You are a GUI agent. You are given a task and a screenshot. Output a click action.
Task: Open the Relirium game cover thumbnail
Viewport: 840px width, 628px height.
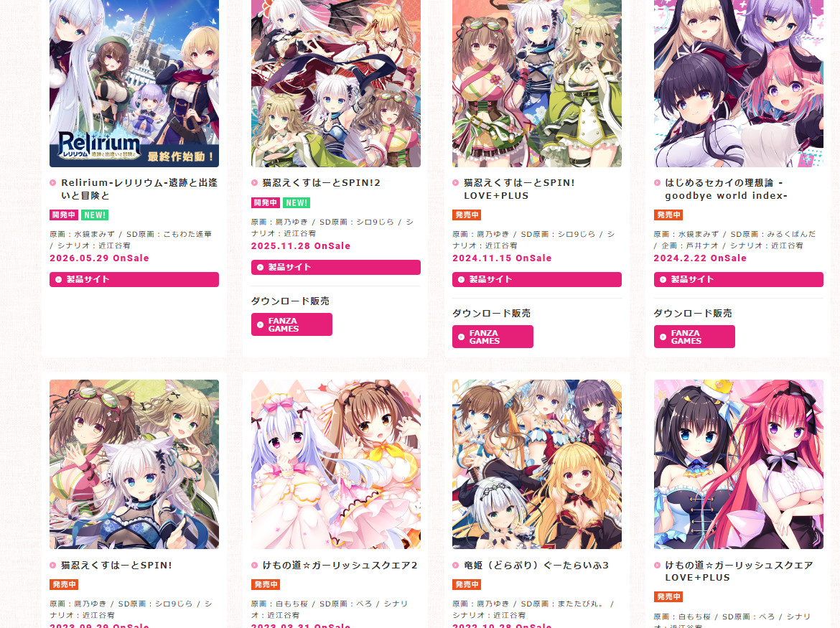(x=134, y=83)
